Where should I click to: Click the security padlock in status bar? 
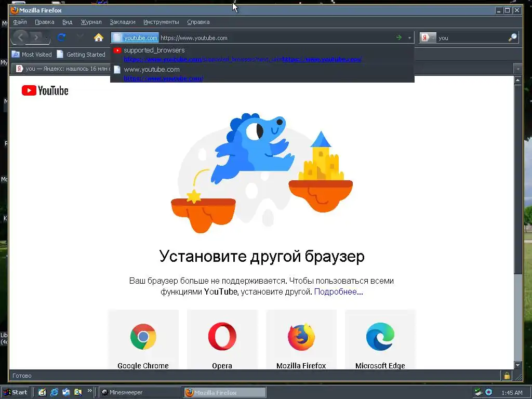507,376
